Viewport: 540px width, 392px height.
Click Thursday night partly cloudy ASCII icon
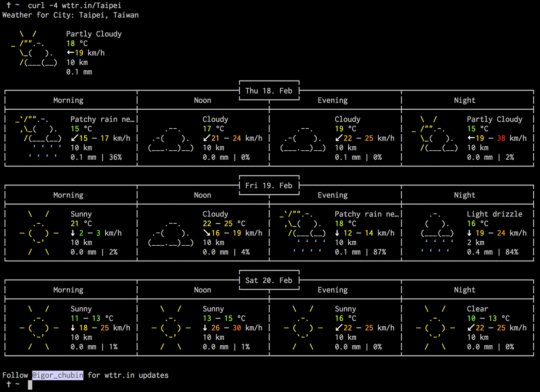click(435, 134)
